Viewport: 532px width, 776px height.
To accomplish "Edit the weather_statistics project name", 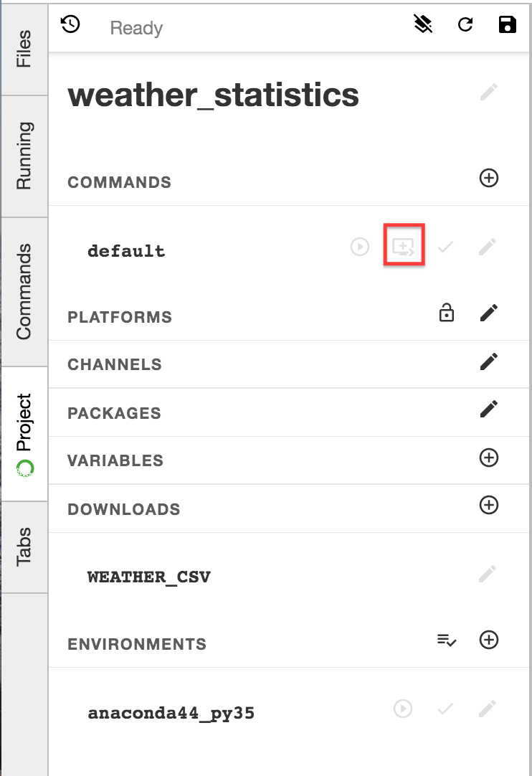I will (x=489, y=93).
